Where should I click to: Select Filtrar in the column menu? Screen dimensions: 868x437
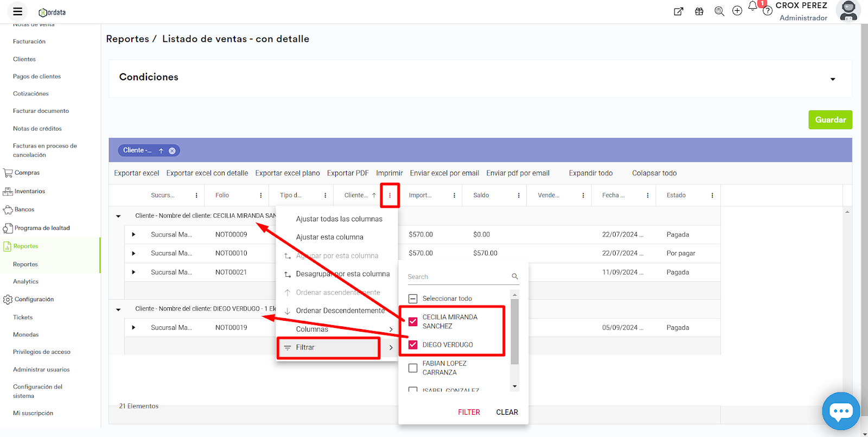328,347
